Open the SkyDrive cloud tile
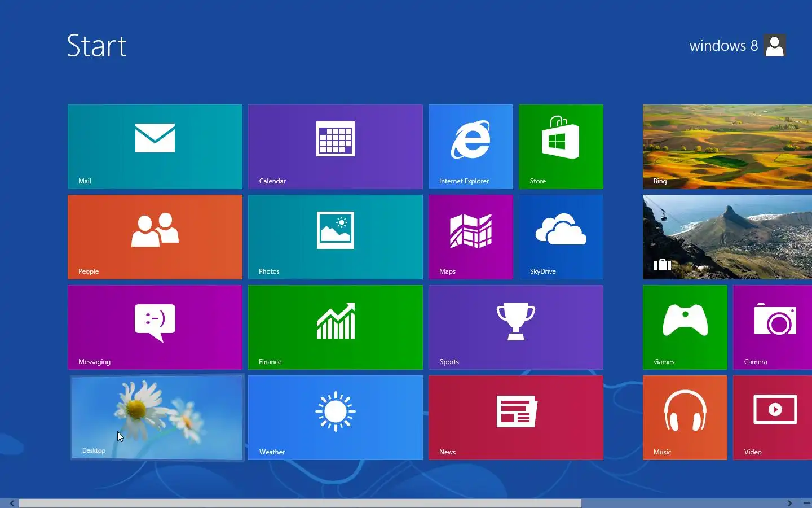 (561, 237)
